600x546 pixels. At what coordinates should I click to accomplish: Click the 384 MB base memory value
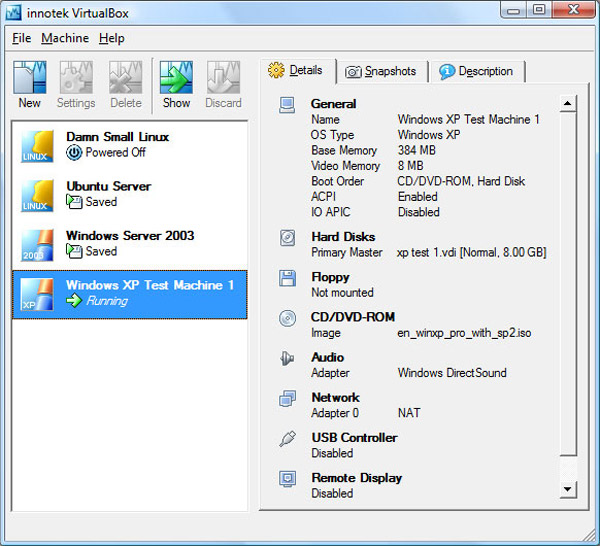(417, 150)
